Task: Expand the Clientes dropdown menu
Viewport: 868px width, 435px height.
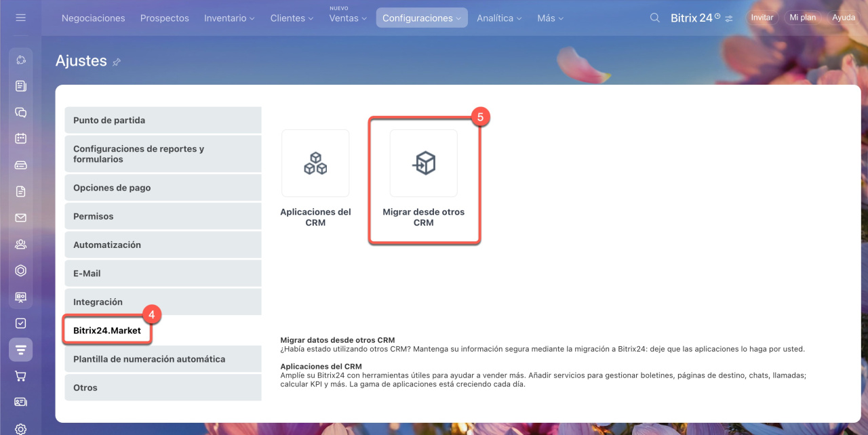Action: click(x=292, y=18)
